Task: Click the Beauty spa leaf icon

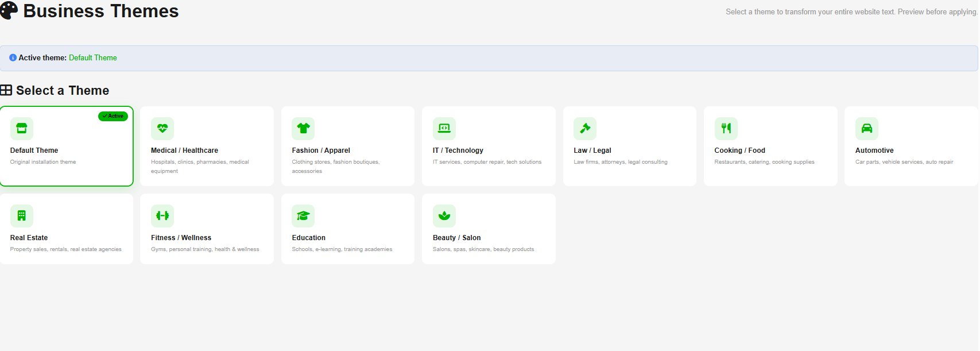Action: [444, 215]
